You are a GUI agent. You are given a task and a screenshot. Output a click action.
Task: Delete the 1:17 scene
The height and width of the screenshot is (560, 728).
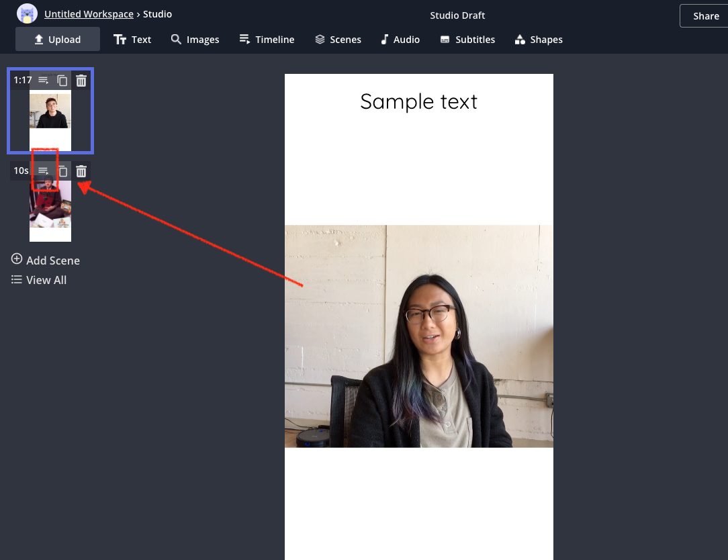click(x=81, y=81)
